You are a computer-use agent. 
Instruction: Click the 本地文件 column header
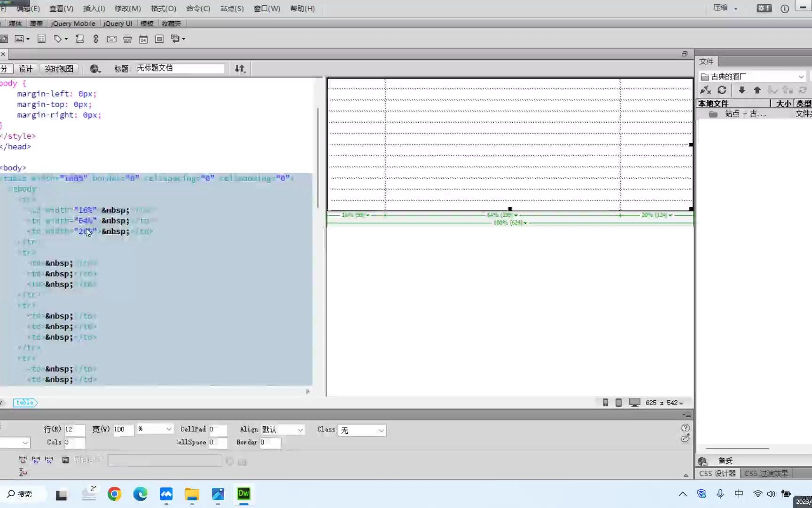tap(733, 103)
